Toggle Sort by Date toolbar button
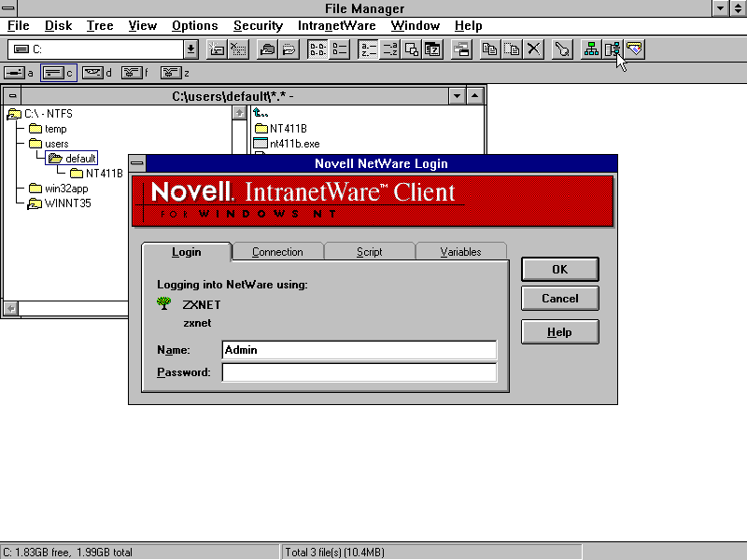Image resolution: width=747 pixels, height=560 pixels. pyautogui.click(x=433, y=49)
